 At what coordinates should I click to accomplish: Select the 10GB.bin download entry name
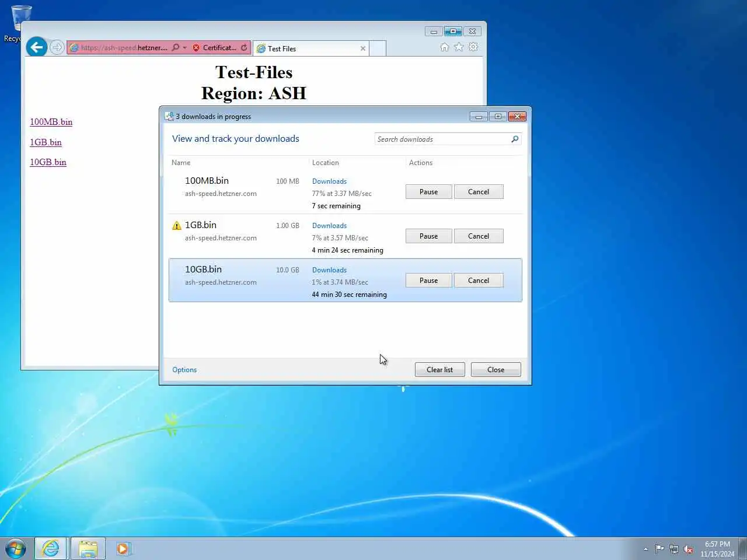tap(203, 269)
